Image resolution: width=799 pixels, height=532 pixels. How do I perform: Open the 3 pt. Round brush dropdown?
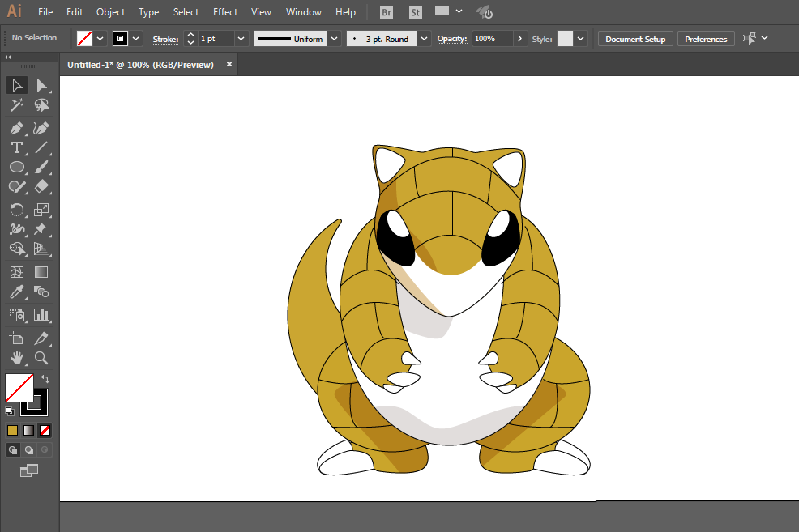click(x=425, y=39)
